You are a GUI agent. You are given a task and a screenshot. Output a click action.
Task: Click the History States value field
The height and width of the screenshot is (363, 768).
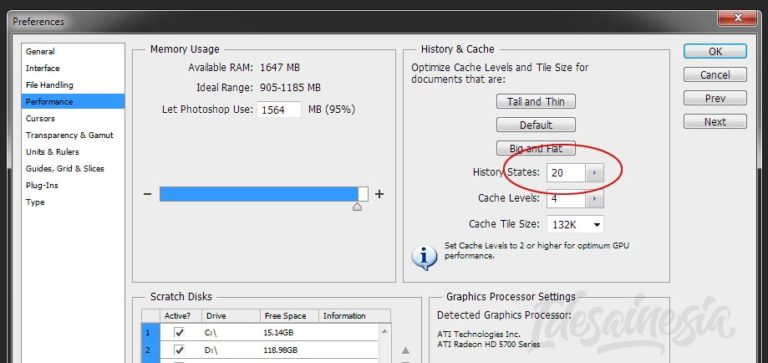pos(566,172)
